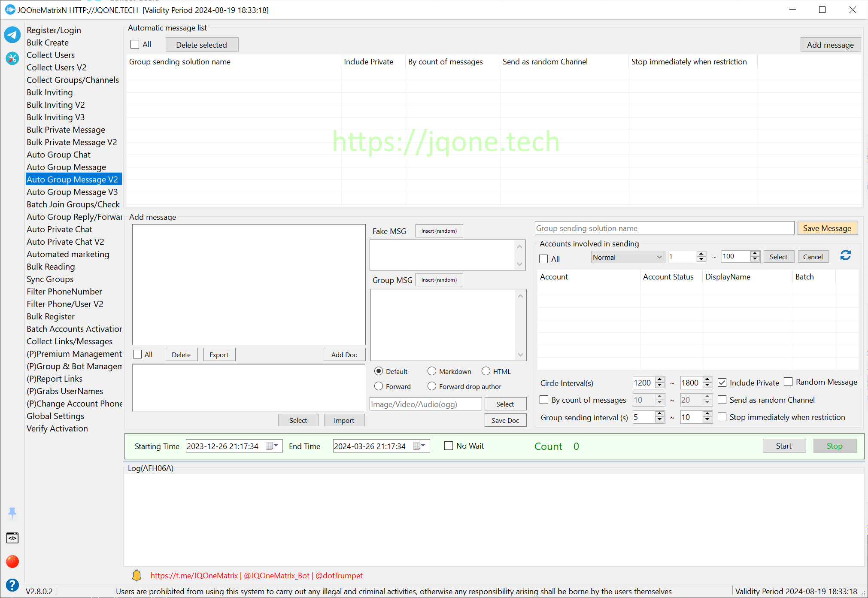Click the JQOneMatrix app title icon
The height and width of the screenshot is (598, 868).
[x=10, y=9]
